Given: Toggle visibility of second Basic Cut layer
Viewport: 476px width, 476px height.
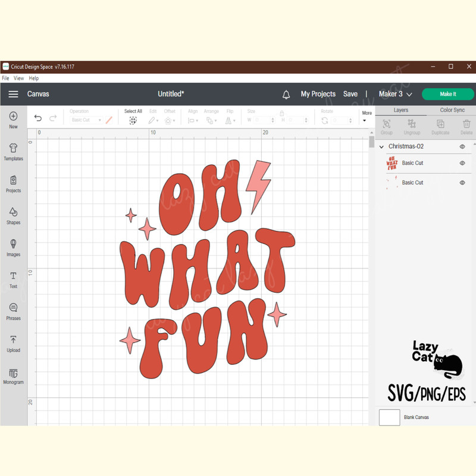Looking at the screenshot, I should (x=462, y=183).
